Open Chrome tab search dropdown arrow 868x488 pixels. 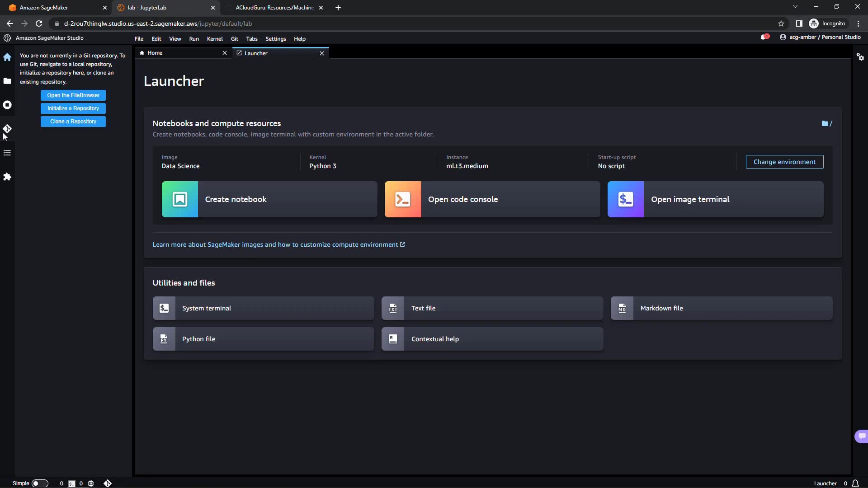(795, 7)
